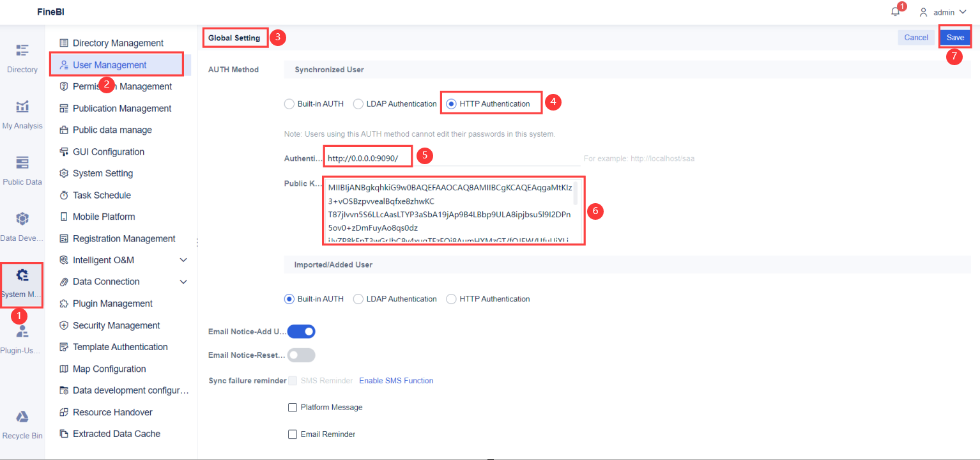Click the Permission Management shield icon
Image resolution: width=980 pixels, height=460 pixels.
coord(64,86)
